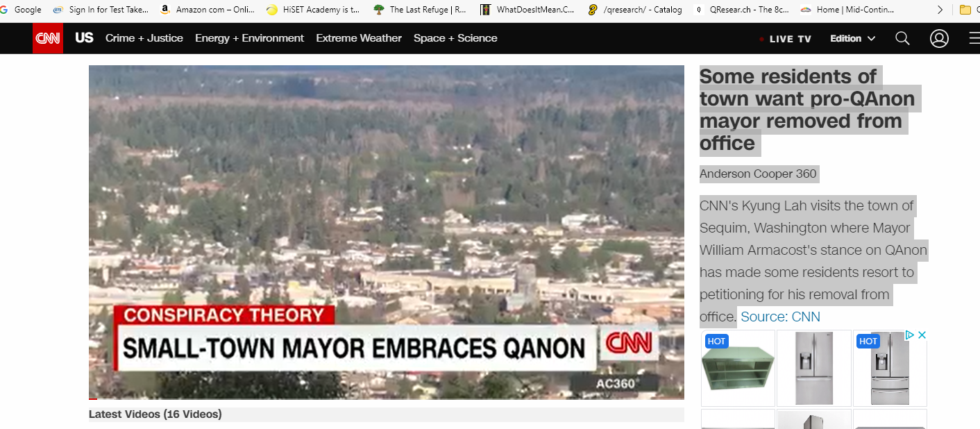Click the French-door refrigerator ad
This screenshot has width=980, height=429.
pyautogui.click(x=890, y=368)
